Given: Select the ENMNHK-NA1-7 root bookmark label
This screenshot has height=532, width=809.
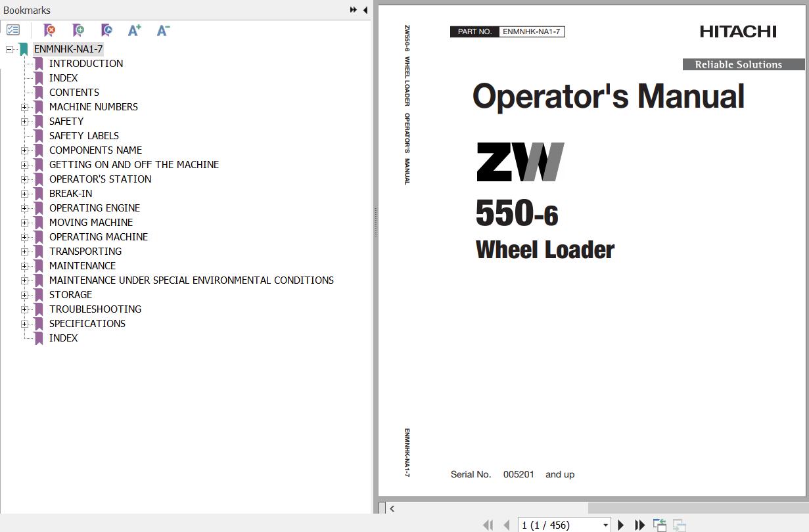Looking at the screenshot, I should coord(68,49).
